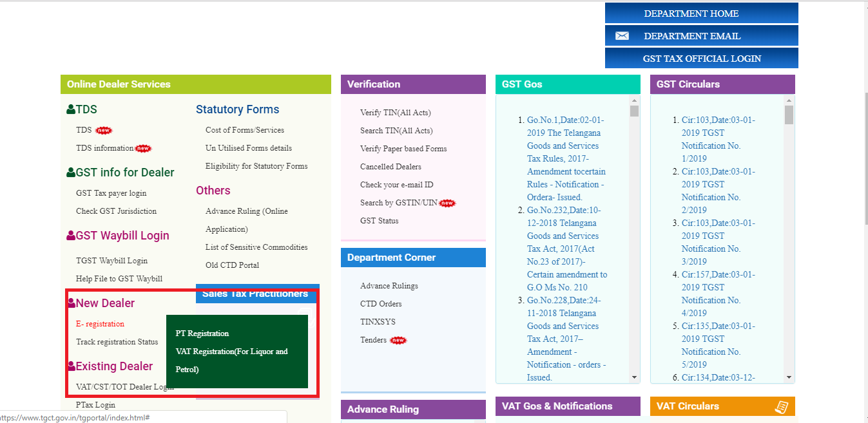Open Un Utilised Forms details link
The image size is (868, 423).
249,148
